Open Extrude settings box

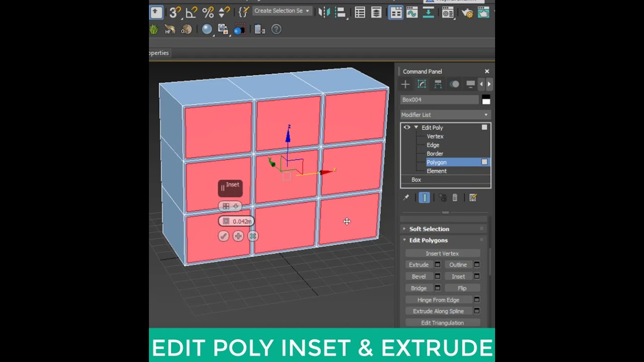pos(438,265)
